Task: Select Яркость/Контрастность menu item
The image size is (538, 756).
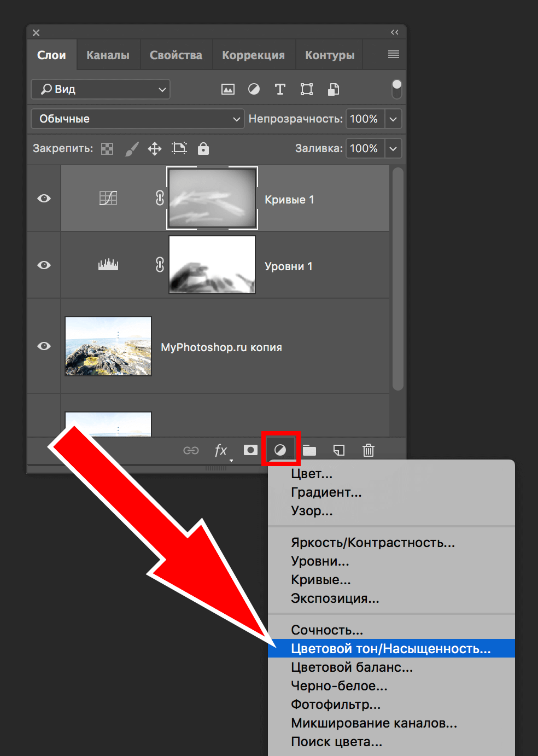Action: [x=372, y=543]
